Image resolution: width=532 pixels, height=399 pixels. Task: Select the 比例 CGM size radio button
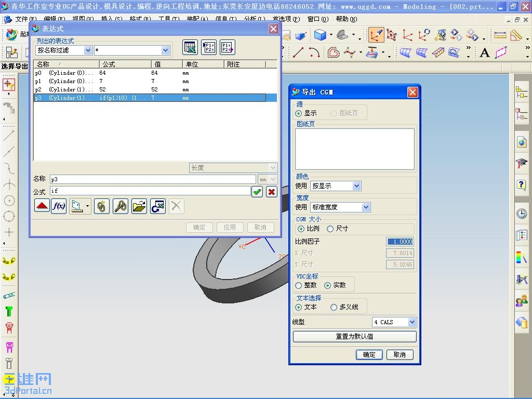coord(301,229)
